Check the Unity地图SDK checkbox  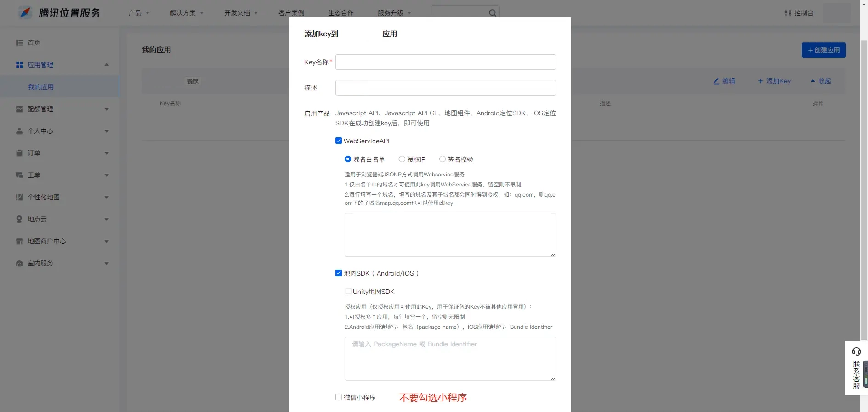click(x=348, y=291)
